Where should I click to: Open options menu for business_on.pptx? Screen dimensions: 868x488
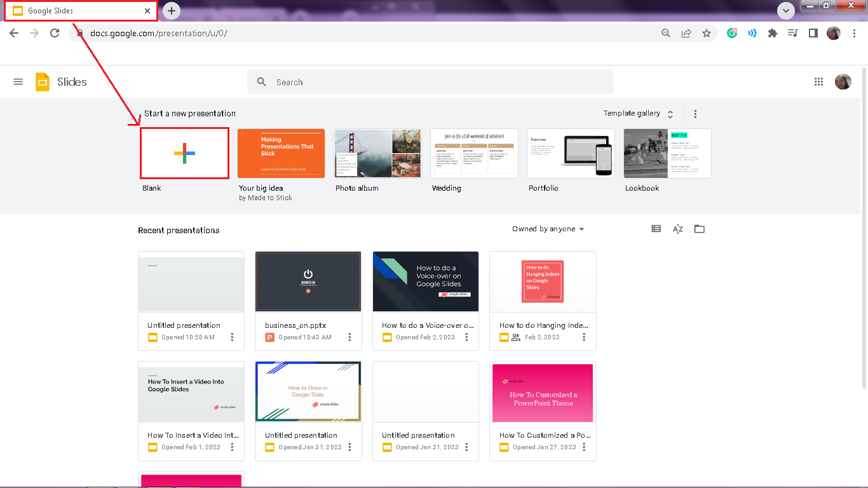click(x=349, y=337)
